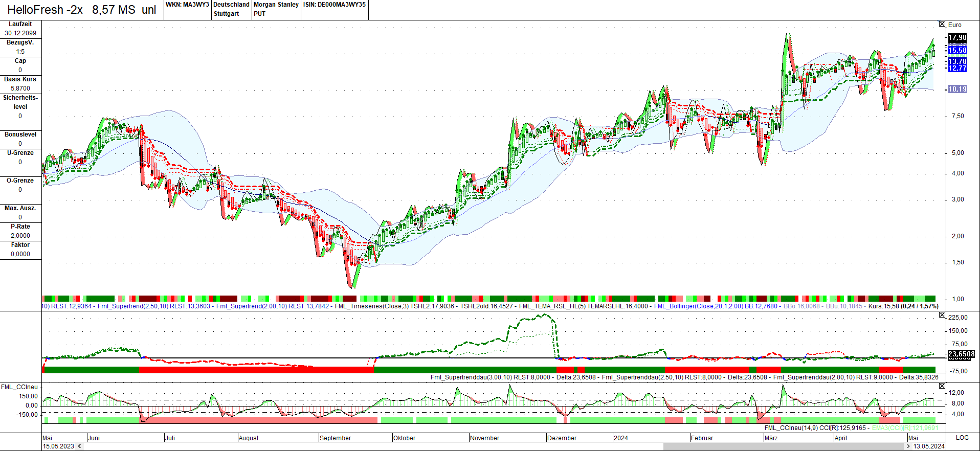Click the P-Rate value 2,0000

coord(20,236)
